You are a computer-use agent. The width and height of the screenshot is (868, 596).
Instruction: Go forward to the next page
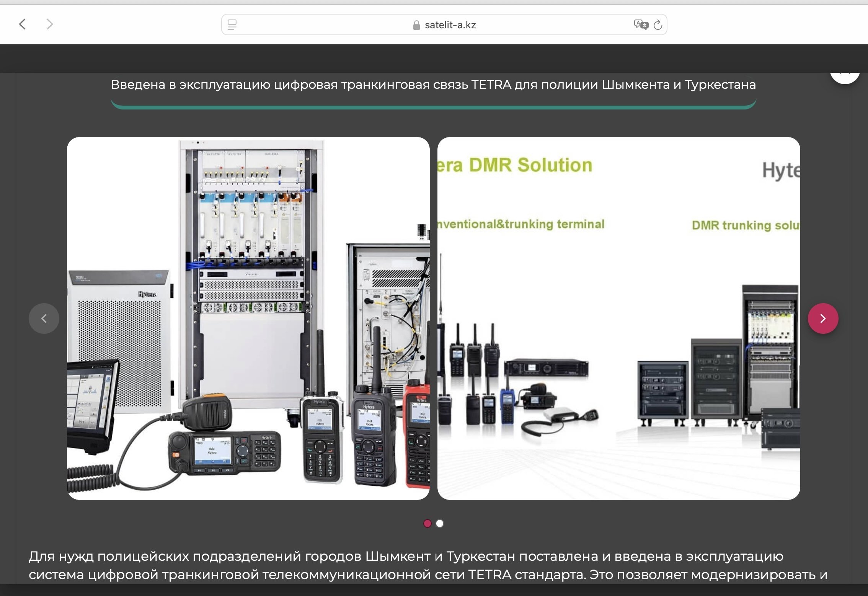tap(49, 24)
